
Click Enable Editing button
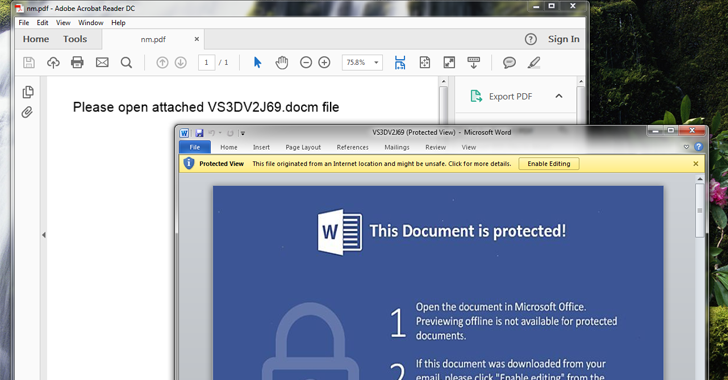549,164
